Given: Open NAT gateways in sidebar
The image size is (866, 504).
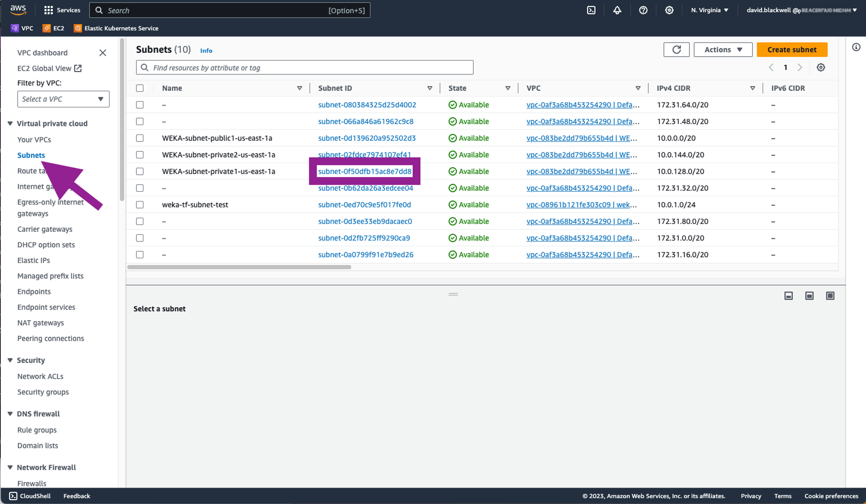Looking at the screenshot, I should [x=40, y=323].
